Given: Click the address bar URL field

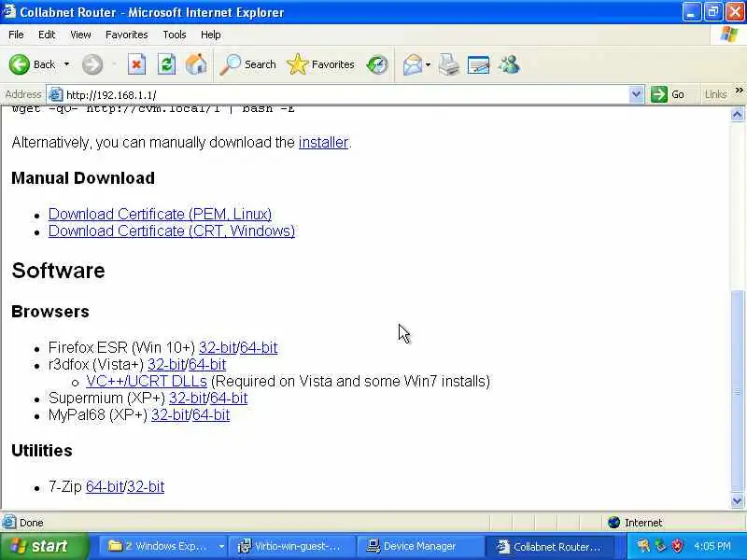Looking at the screenshot, I should 345,95.
